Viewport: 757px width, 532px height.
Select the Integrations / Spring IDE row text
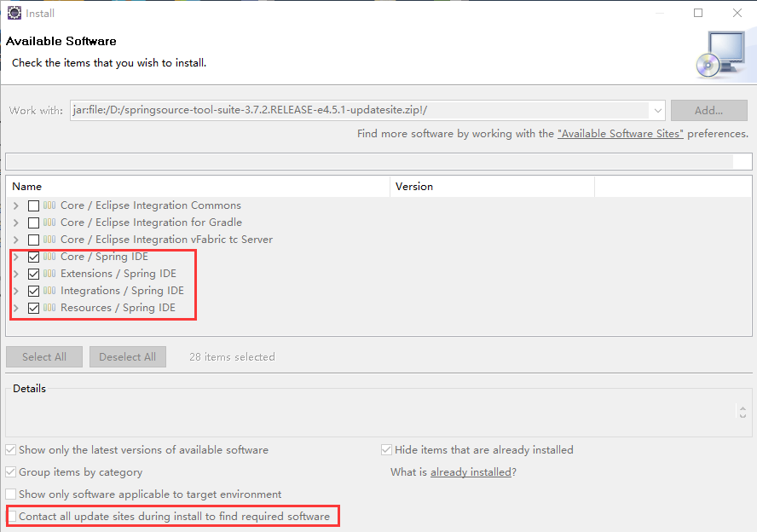[x=122, y=291]
